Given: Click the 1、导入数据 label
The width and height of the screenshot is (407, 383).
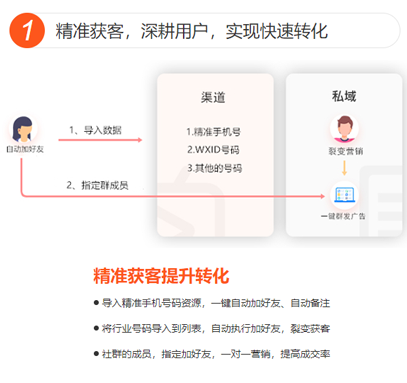Looking at the screenshot, I should coord(95,130).
